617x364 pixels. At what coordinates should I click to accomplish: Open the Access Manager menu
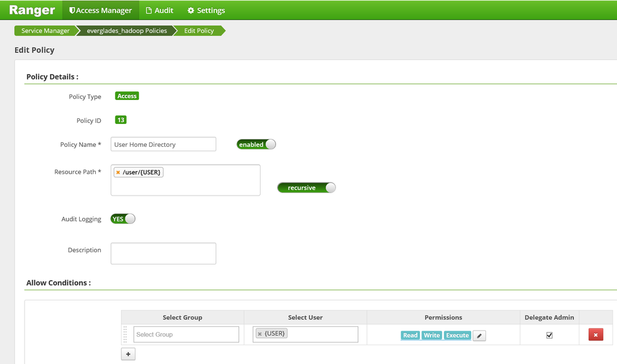100,10
